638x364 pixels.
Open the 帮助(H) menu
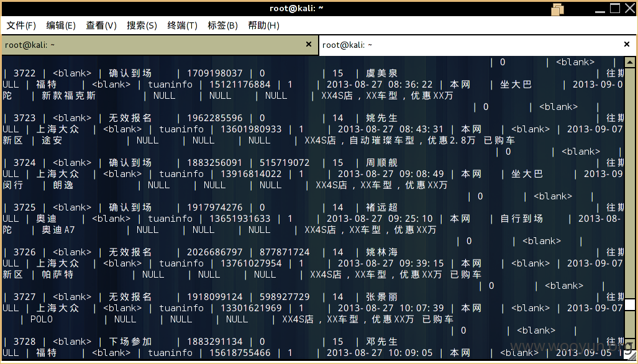coord(263,25)
